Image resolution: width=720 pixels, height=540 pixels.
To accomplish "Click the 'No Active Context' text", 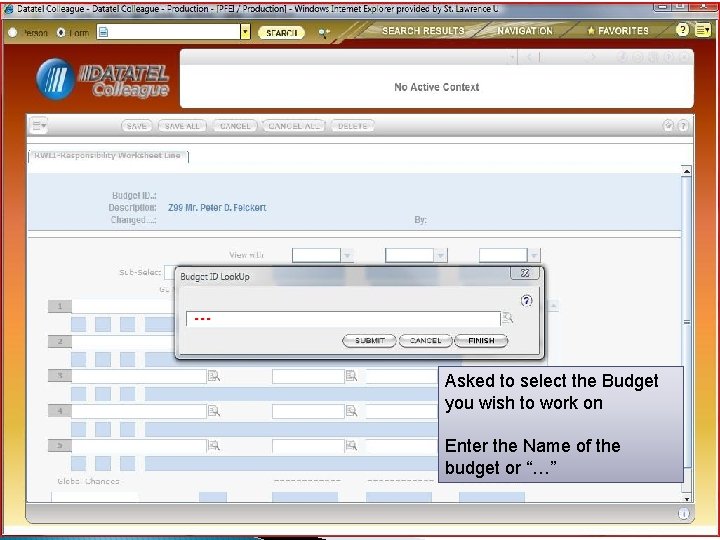I will pyautogui.click(x=436, y=87).
